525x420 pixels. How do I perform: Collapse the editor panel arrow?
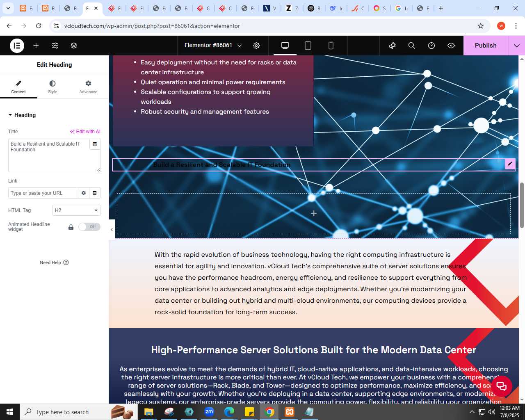point(112,230)
